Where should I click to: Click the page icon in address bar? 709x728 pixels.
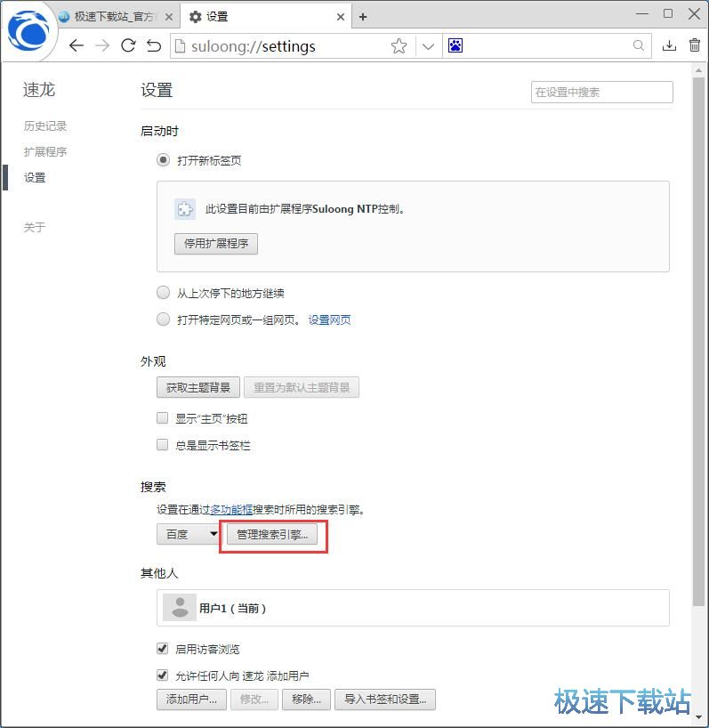tap(180, 46)
